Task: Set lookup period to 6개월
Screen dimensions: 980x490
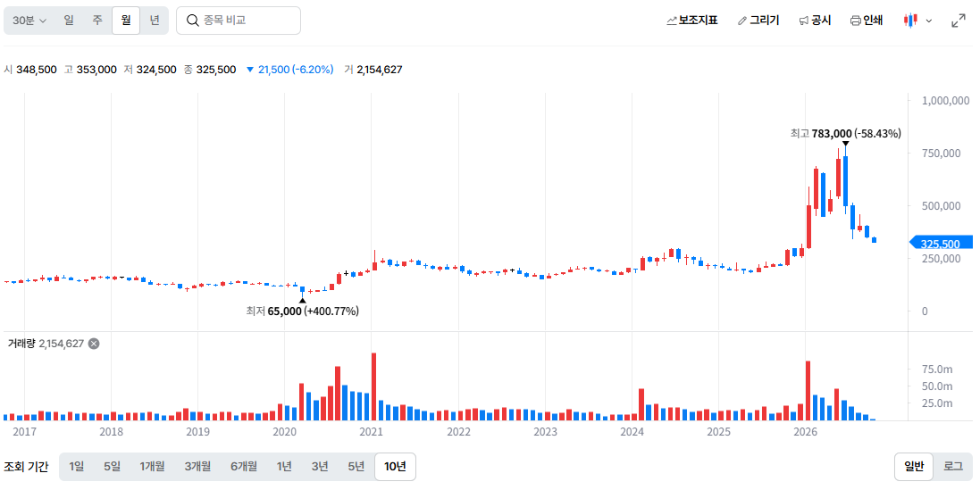Action: (244, 466)
